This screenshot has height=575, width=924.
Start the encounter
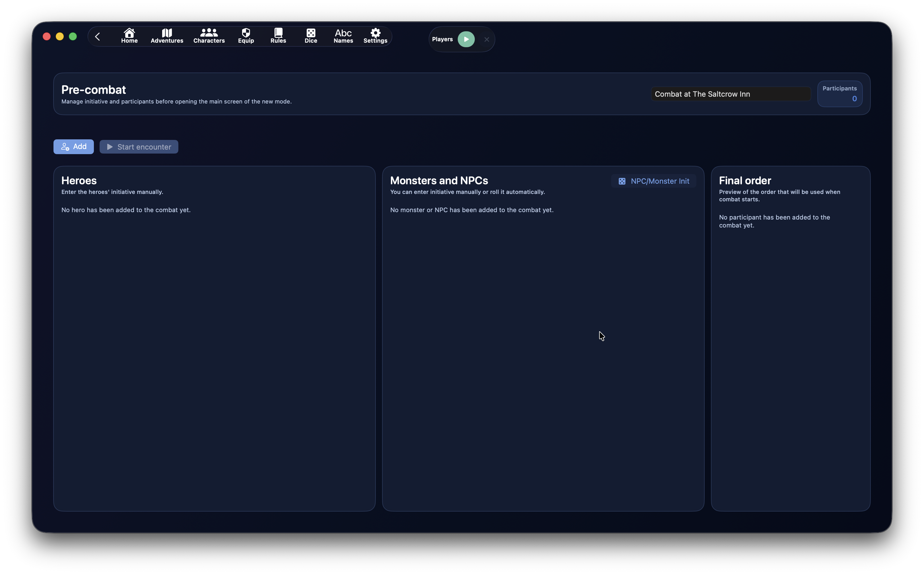point(139,146)
